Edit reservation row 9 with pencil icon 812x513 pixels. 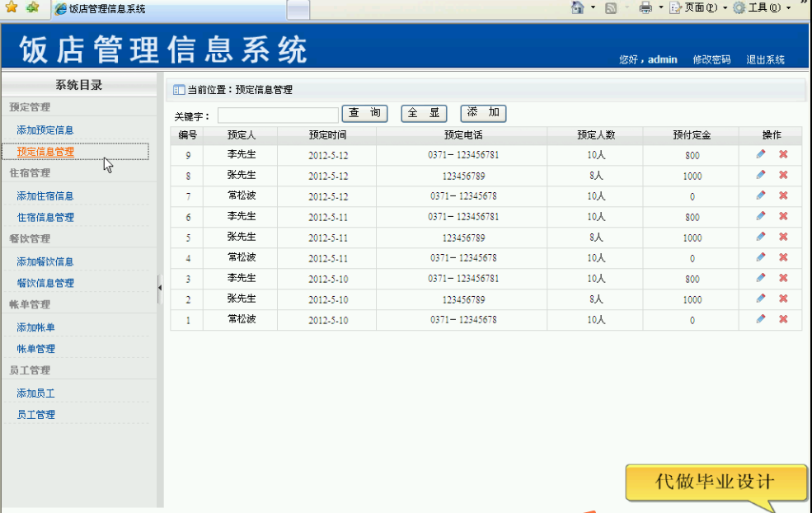pos(760,154)
